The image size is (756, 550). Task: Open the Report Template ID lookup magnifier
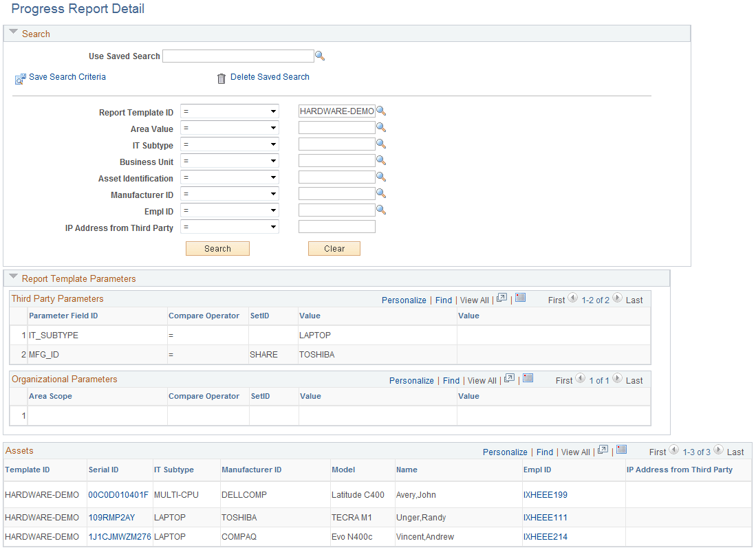381,110
